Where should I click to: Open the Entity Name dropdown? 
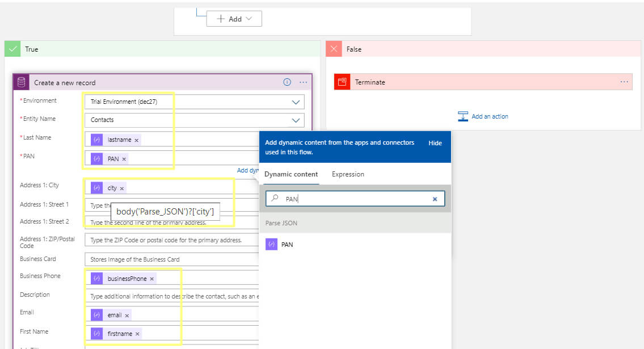pyautogui.click(x=295, y=120)
